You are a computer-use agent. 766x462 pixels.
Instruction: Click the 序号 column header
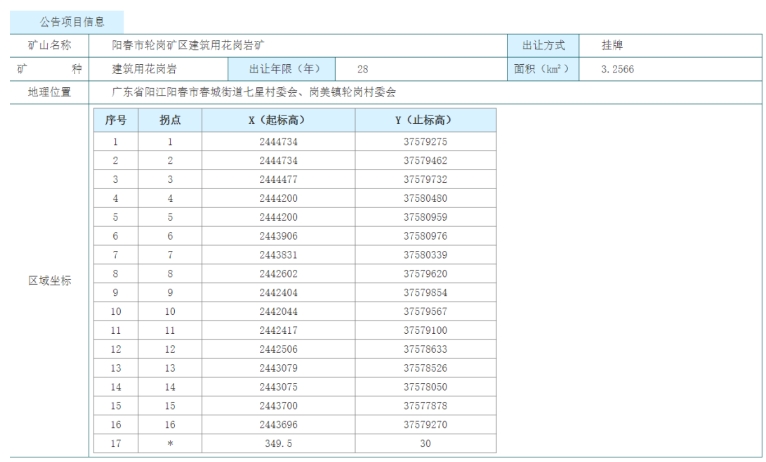115,120
